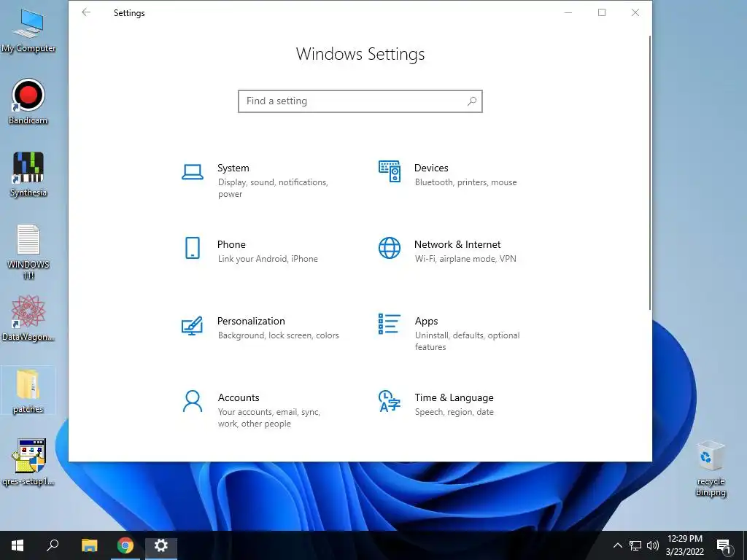Maximize the Settings window
747x560 pixels.
tap(602, 12)
